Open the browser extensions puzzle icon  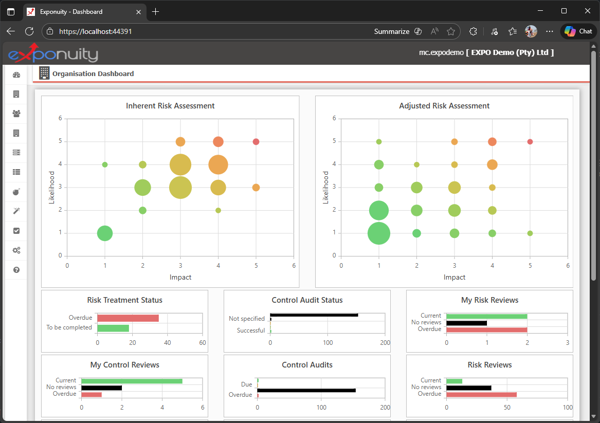474,31
